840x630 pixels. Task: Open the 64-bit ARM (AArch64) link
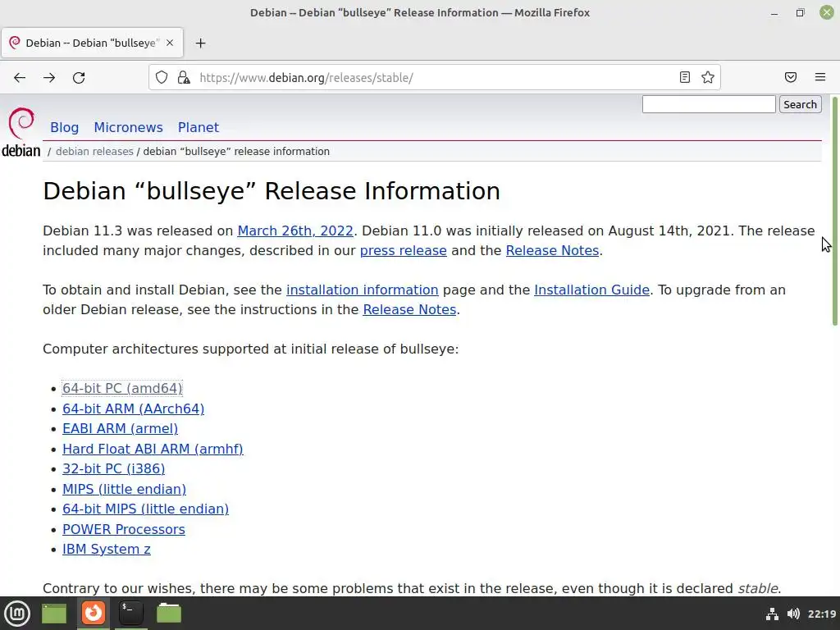pyautogui.click(x=134, y=409)
